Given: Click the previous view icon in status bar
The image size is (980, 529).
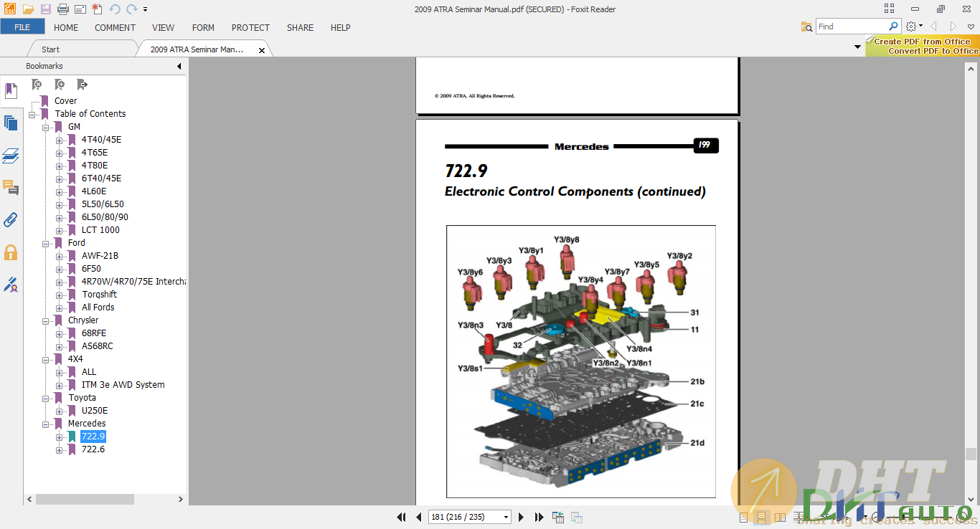Looking at the screenshot, I should tap(557, 517).
